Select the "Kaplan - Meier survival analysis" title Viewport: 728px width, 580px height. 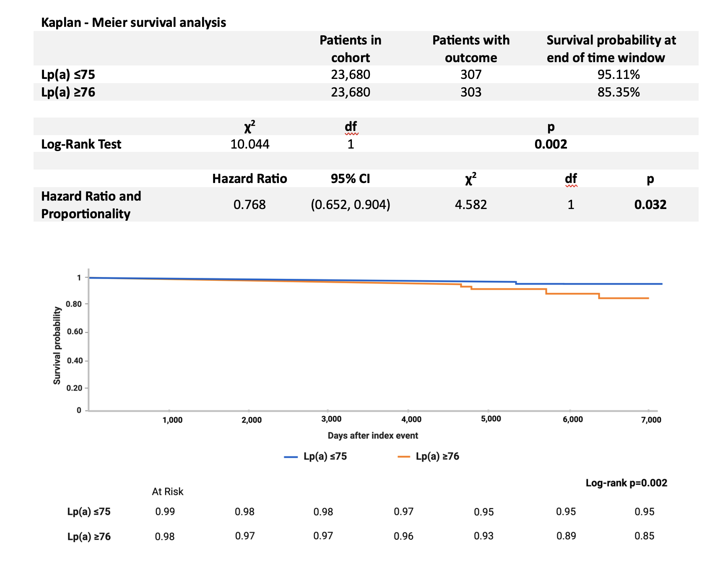point(133,22)
